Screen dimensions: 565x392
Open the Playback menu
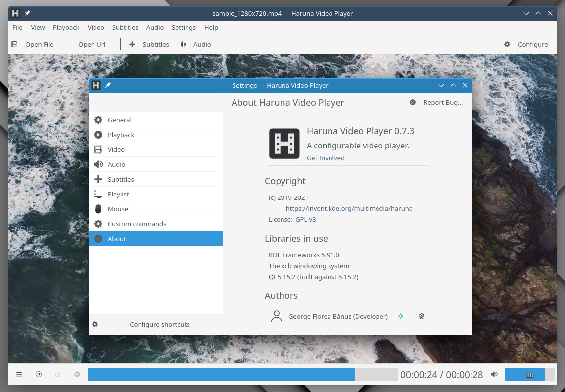pos(66,27)
